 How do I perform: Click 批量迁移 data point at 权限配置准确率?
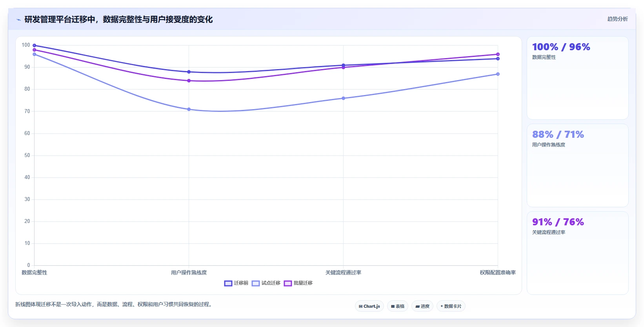coord(498,55)
